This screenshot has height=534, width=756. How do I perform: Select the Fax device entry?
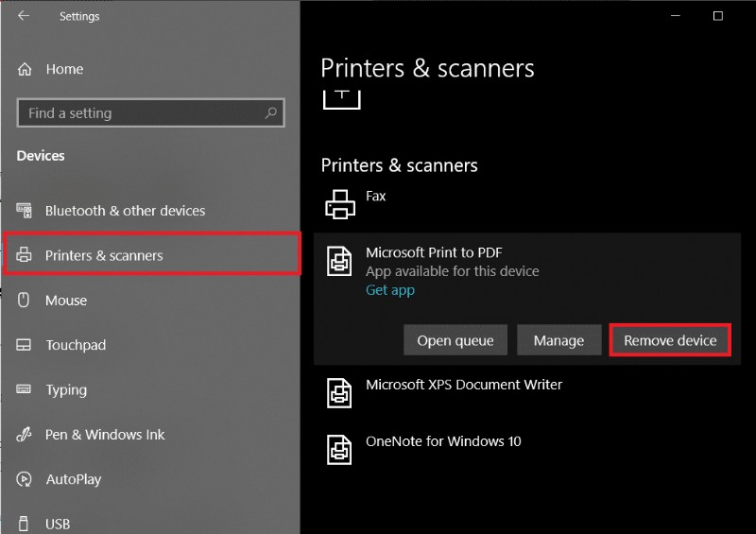click(375, 196)
